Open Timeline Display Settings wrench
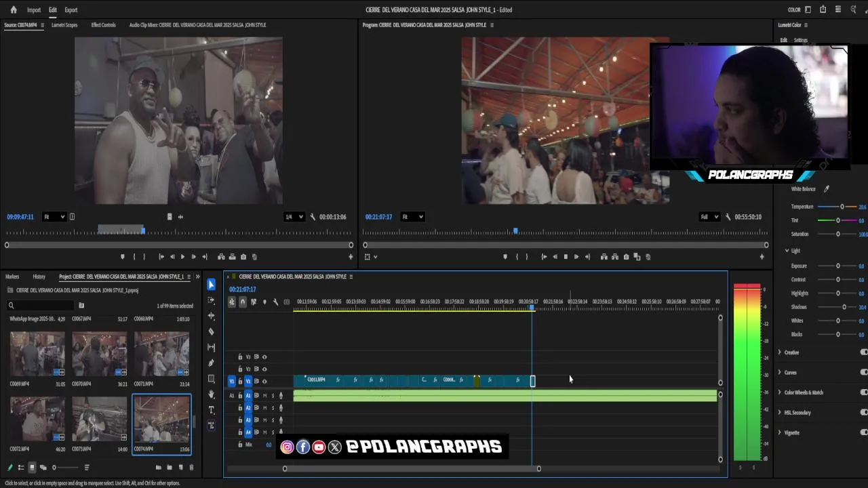Image resolution: width=868 pixels, height=488 pixels. (275, 302)
